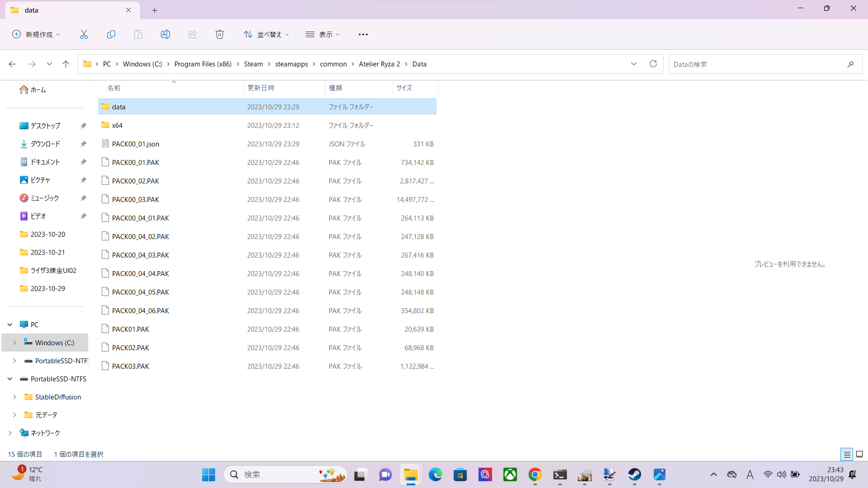Open ライザ3錬金UI02 folder in sidebar
Viewport: 868px width, 488px height.
(x=53, y=270)
